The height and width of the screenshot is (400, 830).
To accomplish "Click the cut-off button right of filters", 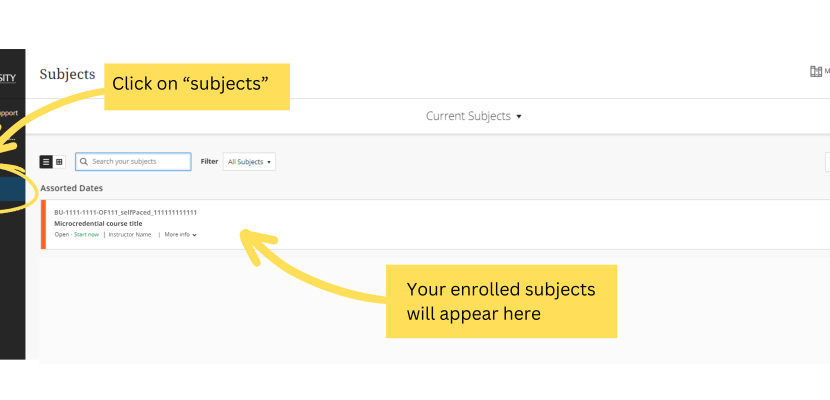I will pos(827,161).
